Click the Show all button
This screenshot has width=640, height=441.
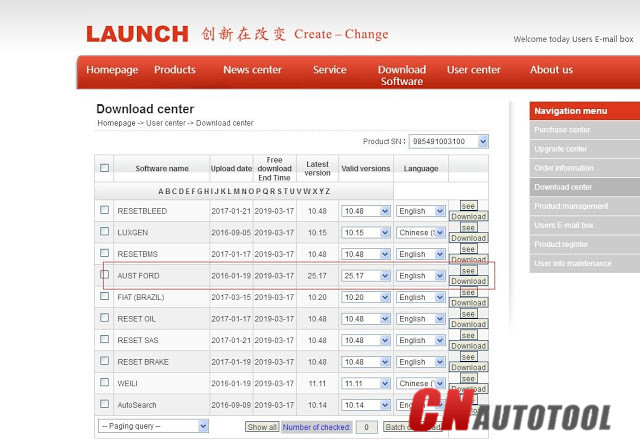click(262, 427)
